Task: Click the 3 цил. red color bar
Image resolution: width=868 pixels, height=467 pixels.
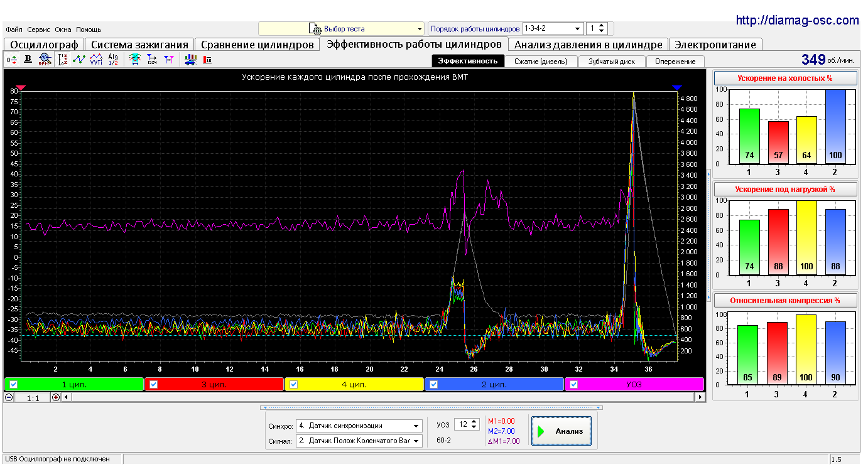Action: coord(214,385)
